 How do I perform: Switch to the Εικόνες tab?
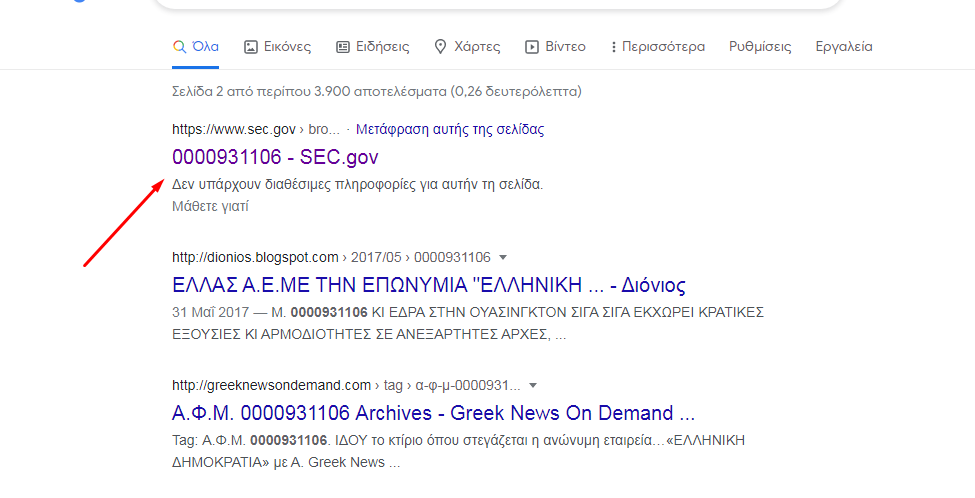pos(277,47)
